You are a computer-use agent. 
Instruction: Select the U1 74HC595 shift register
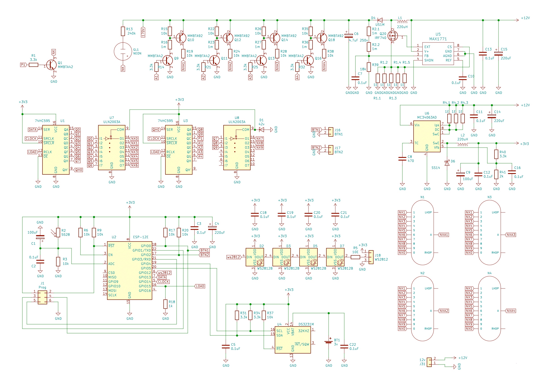[56, 150]
